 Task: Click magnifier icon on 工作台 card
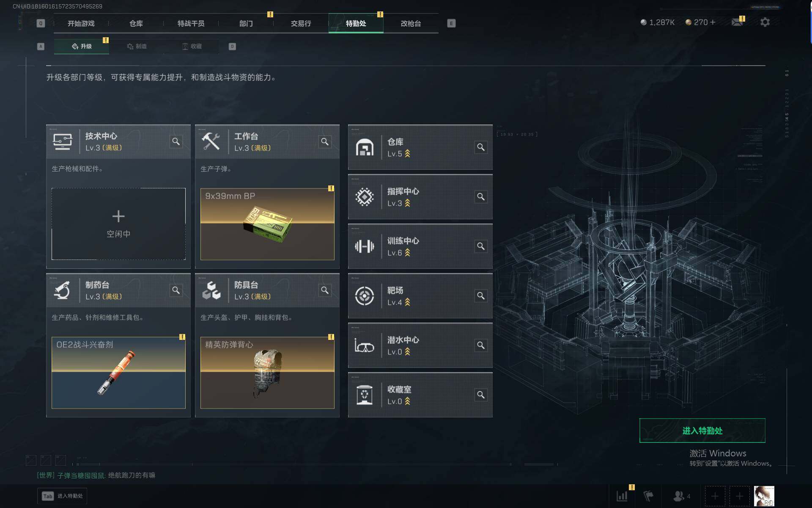point(325,141)
